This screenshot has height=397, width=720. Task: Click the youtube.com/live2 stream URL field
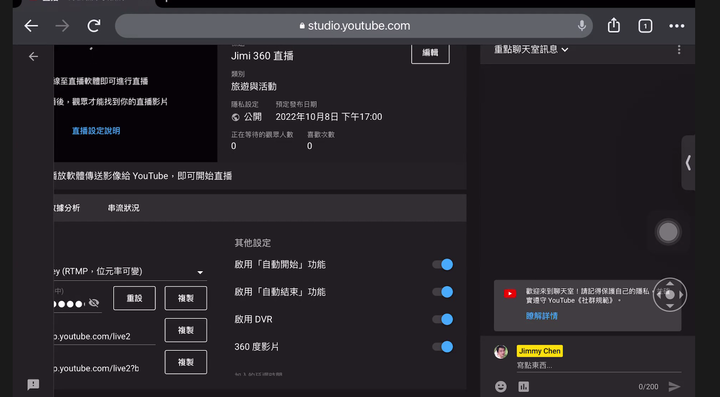105,336
